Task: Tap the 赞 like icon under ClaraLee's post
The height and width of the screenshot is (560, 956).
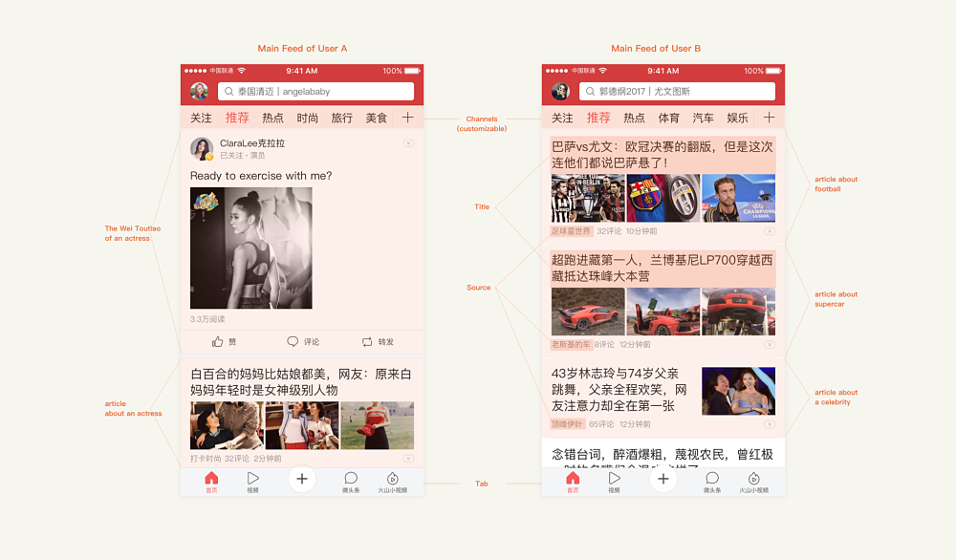Action: click(218, 342)
